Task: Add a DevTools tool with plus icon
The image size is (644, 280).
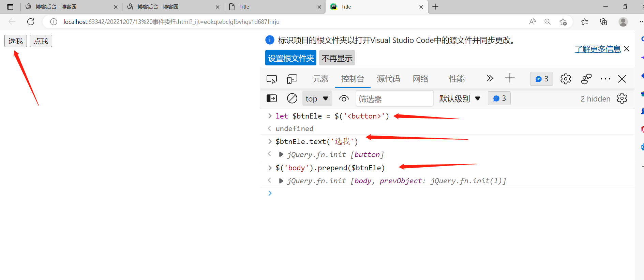Action: [x=510, y=78]
